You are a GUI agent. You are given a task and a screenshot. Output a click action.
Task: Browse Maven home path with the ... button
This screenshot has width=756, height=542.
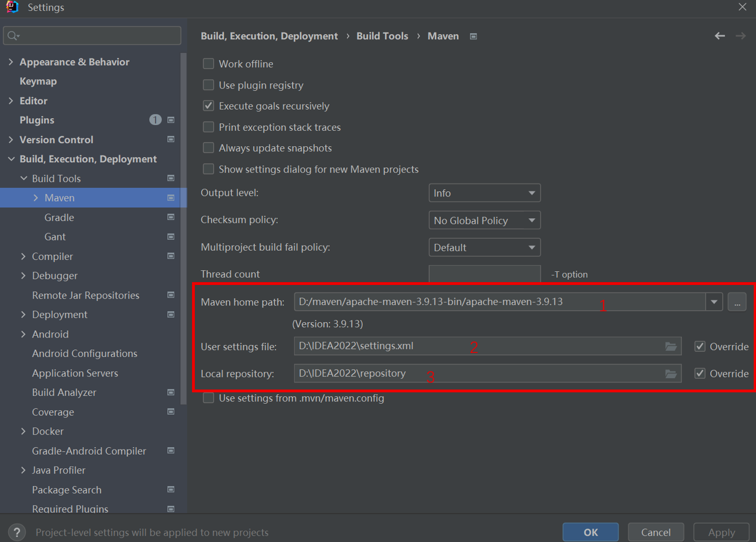[737, 302]
